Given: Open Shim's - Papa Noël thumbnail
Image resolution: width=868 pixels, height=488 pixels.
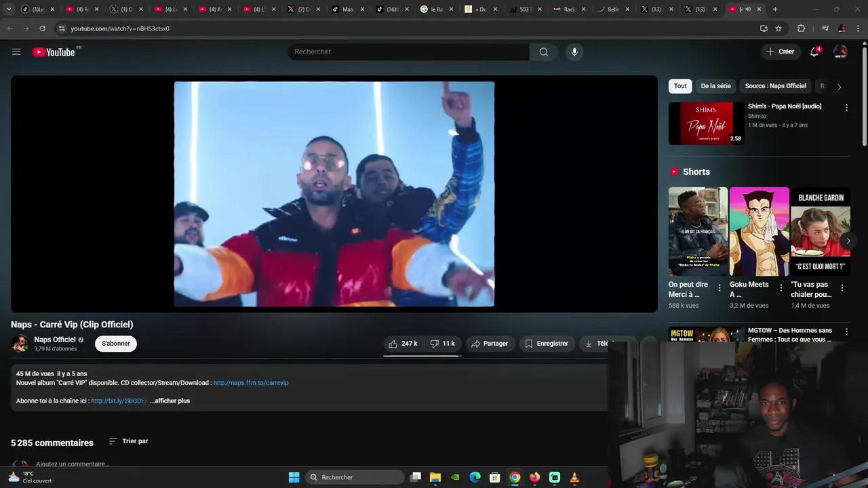Looking at the screenshot, I should (706, 123).
